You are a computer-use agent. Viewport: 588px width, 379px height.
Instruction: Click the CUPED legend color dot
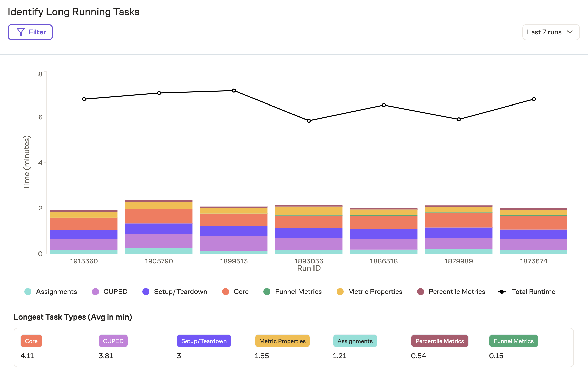[x=95, y=291]
